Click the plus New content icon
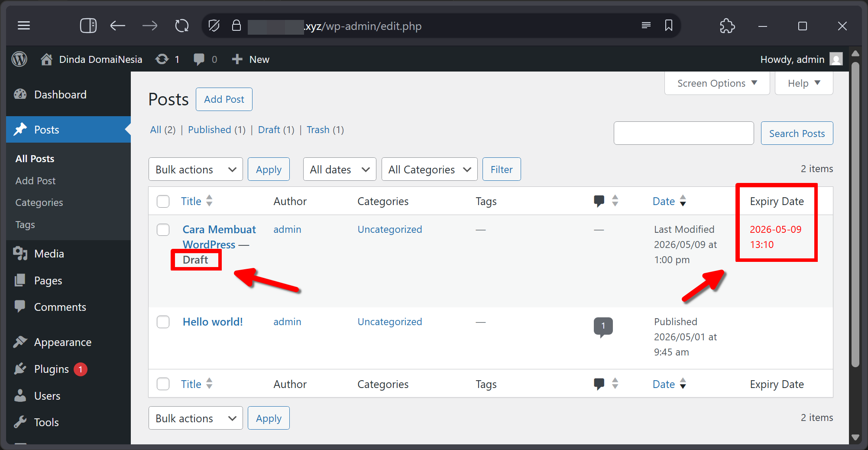Screen dimensions: 868x450 [237, 59]
